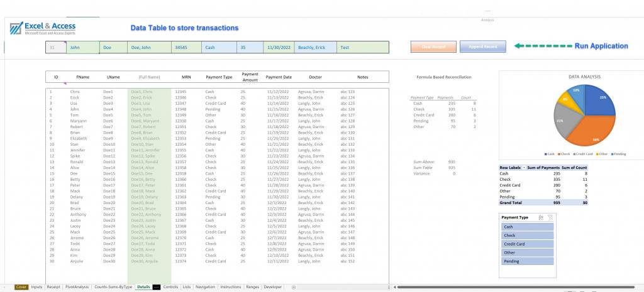
Task: Open the Inputs sheet tab
Action: point(36,287)
